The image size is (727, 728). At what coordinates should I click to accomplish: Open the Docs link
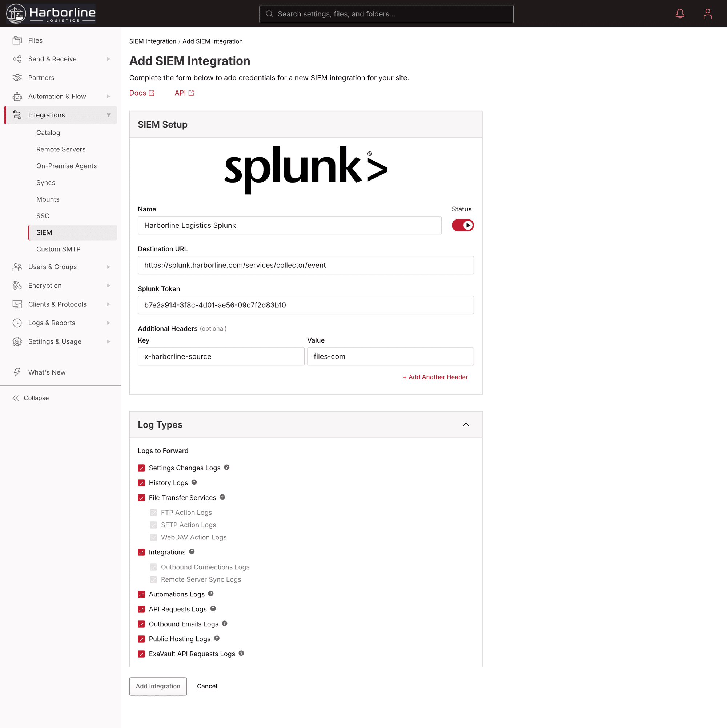point(142,93)
